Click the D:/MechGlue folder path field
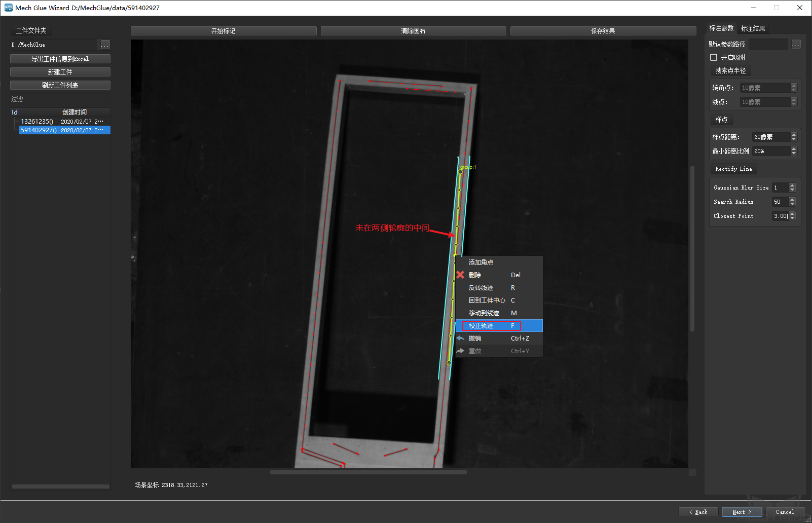 point(53,45)
